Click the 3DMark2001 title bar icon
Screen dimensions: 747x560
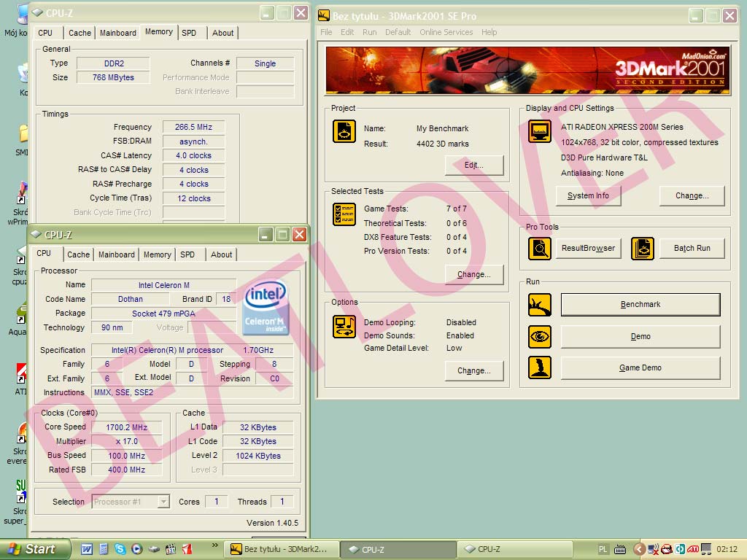coord(324,16)
